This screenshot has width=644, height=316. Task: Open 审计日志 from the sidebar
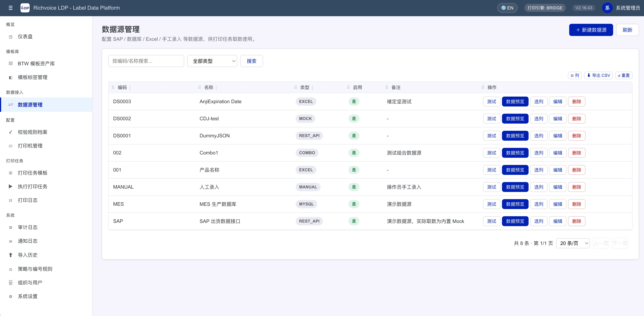[x=46, y=228]
